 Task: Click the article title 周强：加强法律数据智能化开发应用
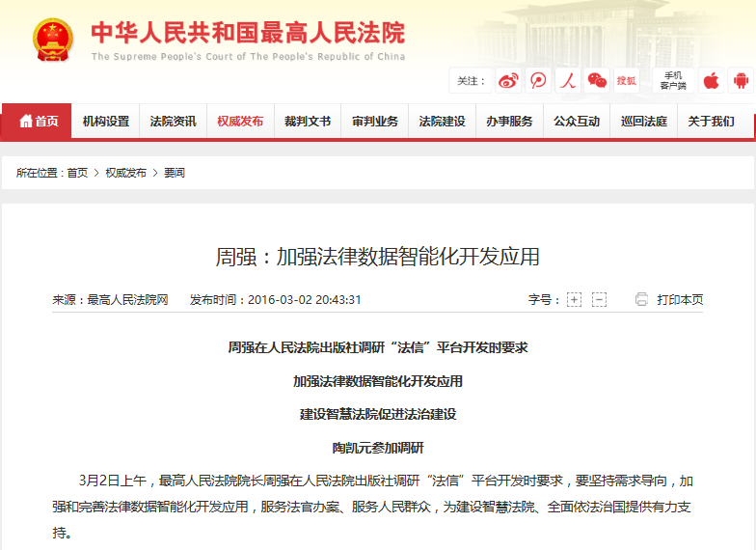pyautogui.click(x=378, y=257)
